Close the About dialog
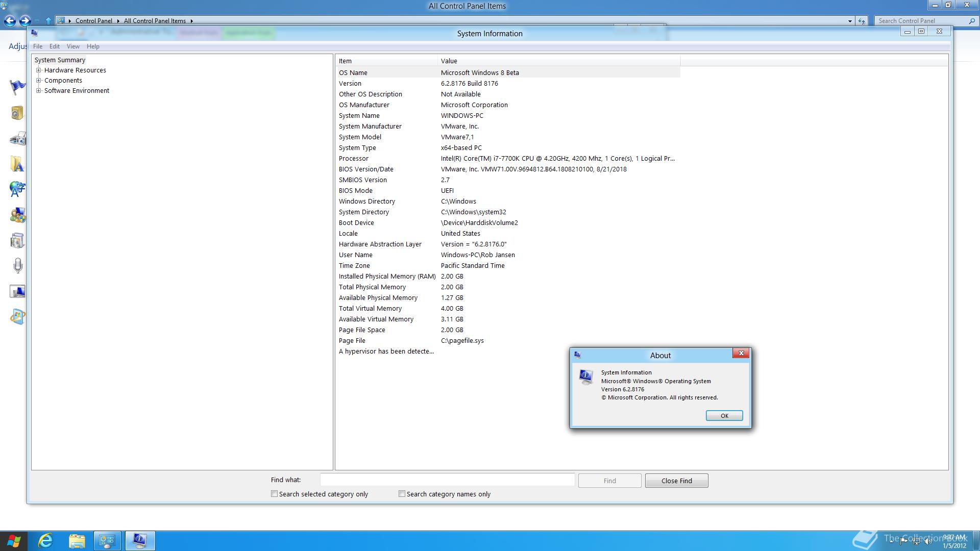The height and width of the screenshot is (551, 980). click(x=741, y=353)
